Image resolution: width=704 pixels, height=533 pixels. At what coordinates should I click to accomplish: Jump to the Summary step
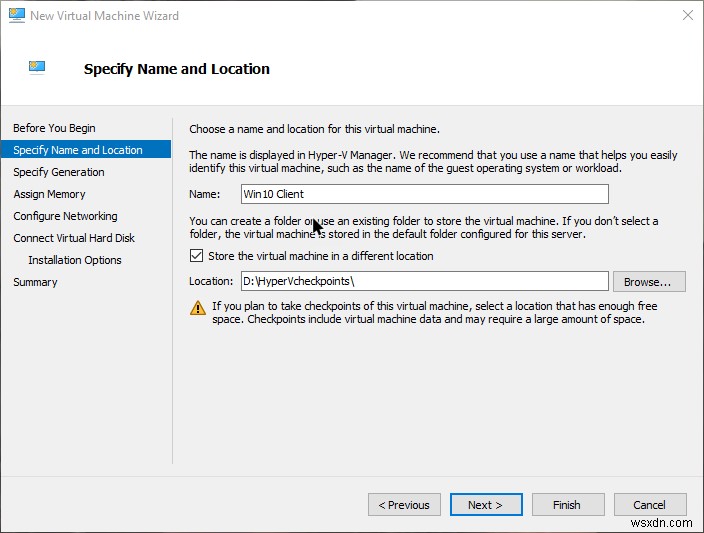pos(35,282)
